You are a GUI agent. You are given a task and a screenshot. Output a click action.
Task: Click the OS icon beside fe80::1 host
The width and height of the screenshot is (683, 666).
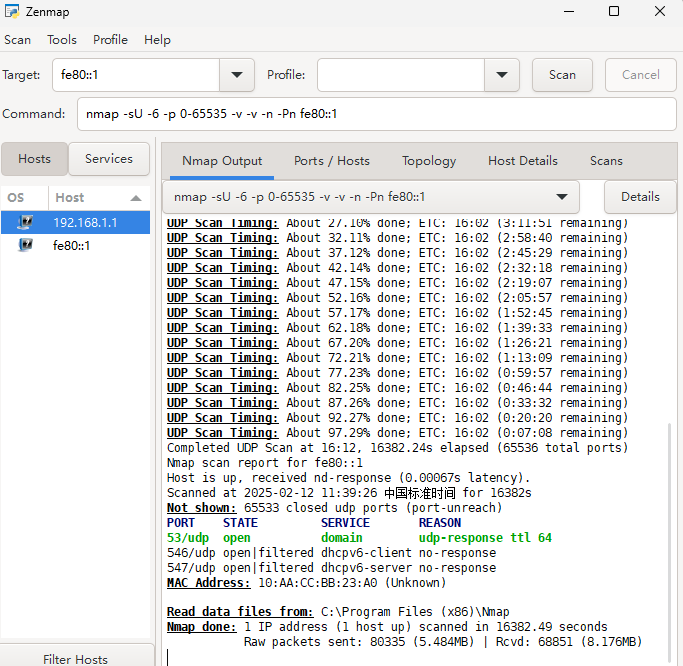click(x=25, y=245)
